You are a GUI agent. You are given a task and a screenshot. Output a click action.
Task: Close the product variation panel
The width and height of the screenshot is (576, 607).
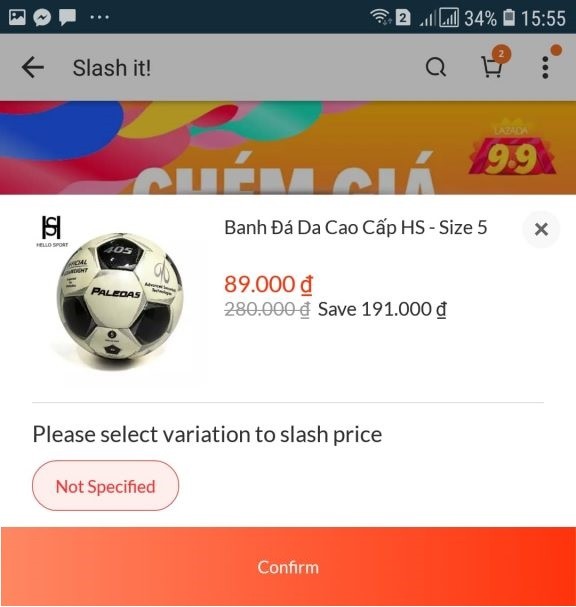(x=541, y=229)
